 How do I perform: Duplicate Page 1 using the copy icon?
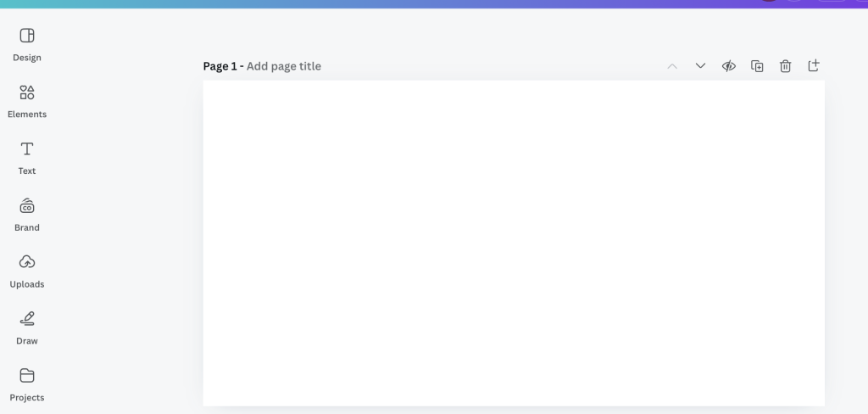(x=757, y=66)
